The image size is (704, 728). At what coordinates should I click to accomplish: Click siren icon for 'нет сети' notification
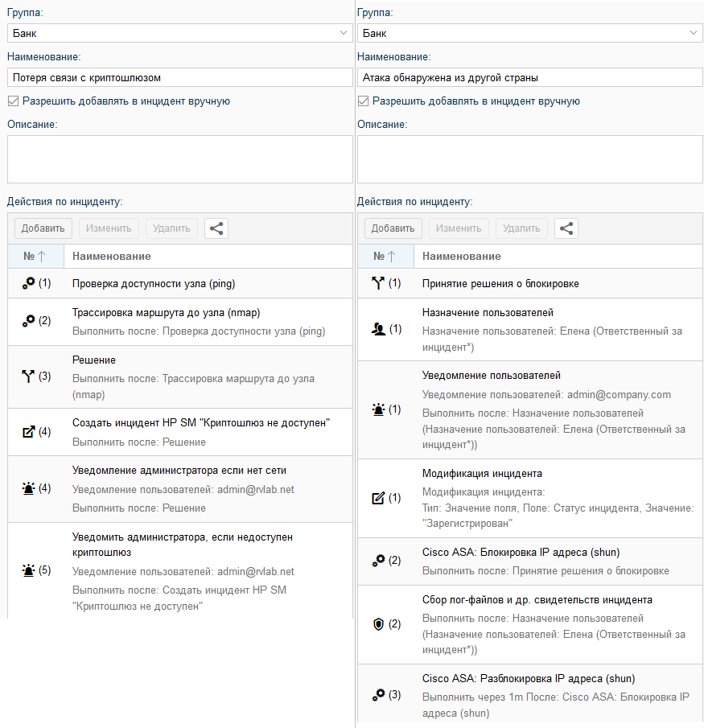point(28,488)
